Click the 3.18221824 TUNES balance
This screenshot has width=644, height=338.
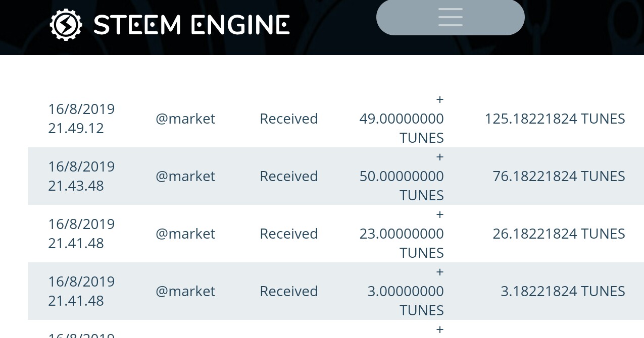[563, 291]
